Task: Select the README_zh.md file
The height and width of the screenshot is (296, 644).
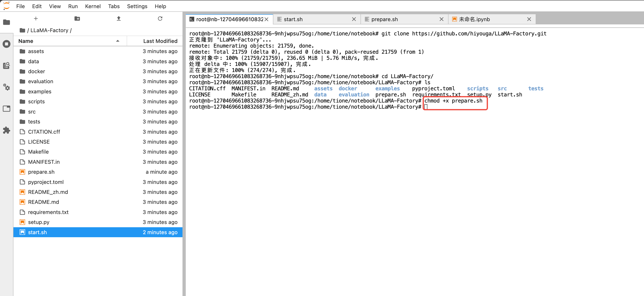Action: point(98,192)
